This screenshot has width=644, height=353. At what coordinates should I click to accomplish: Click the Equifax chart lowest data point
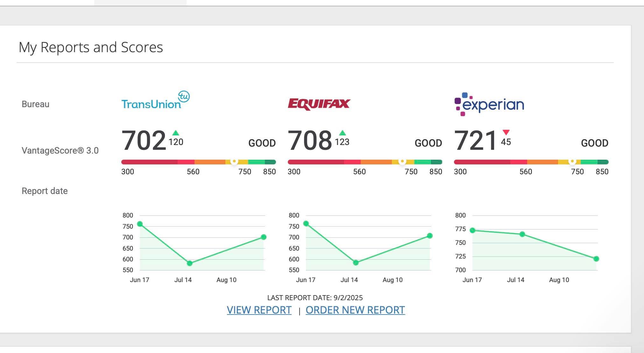356,263
